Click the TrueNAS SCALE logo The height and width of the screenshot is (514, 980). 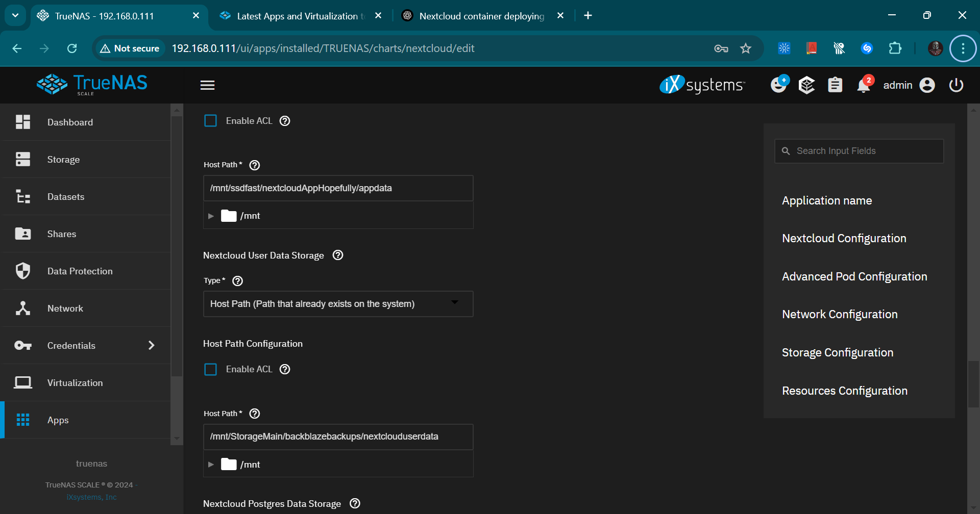[x=92, y=85]
